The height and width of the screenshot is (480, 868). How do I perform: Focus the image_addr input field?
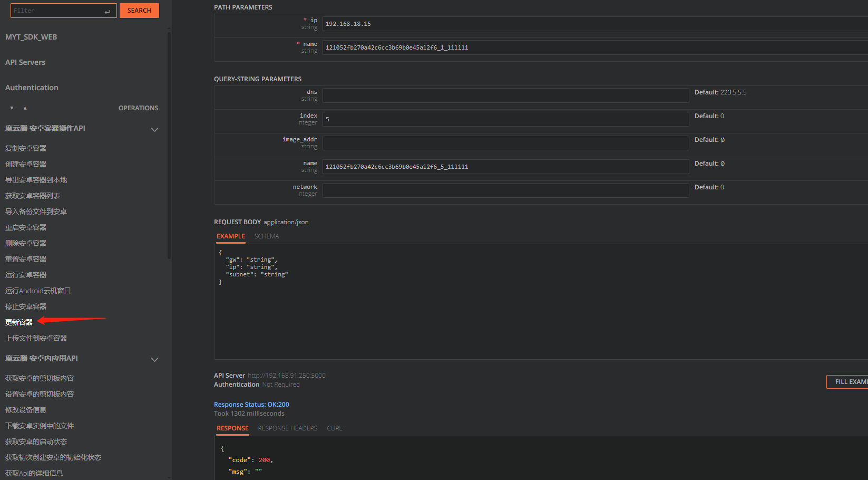pos(505,143)
